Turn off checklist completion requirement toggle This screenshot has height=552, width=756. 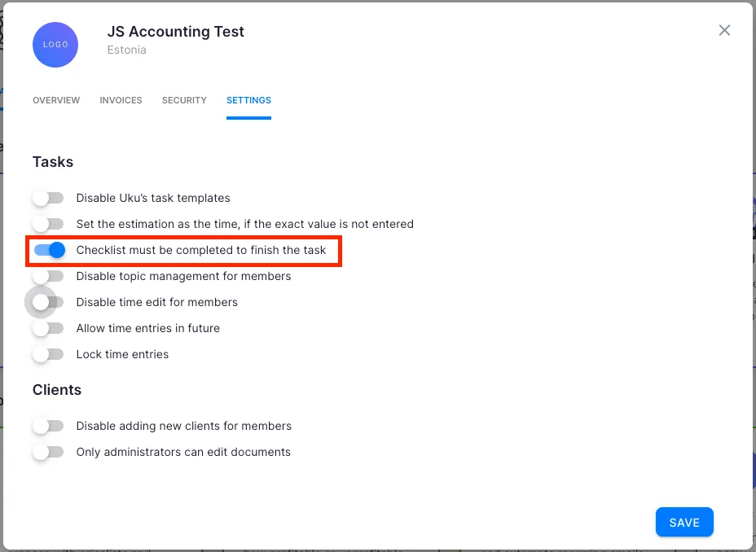(x=49, y=250)
